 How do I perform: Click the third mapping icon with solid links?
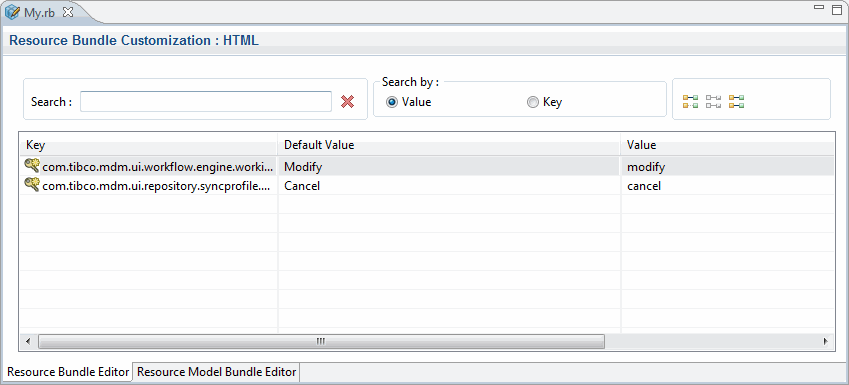tap(736, 101)
